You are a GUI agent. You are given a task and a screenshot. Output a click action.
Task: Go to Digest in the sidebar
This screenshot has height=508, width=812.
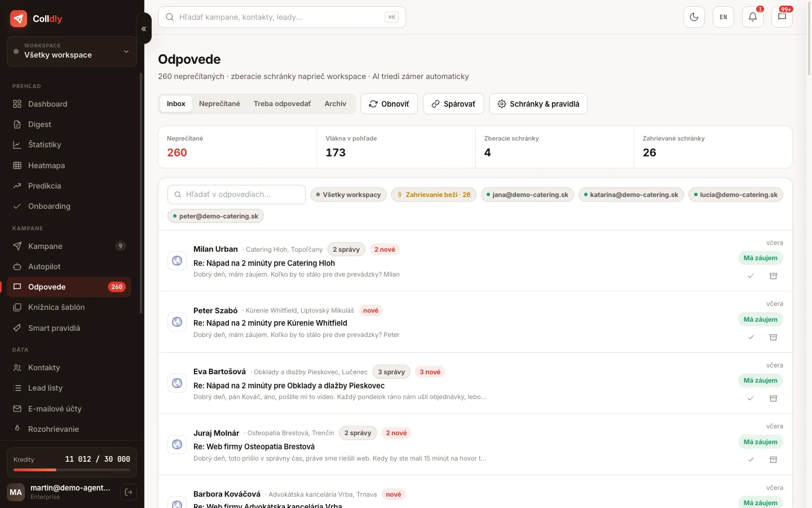(x=69, y=124)
